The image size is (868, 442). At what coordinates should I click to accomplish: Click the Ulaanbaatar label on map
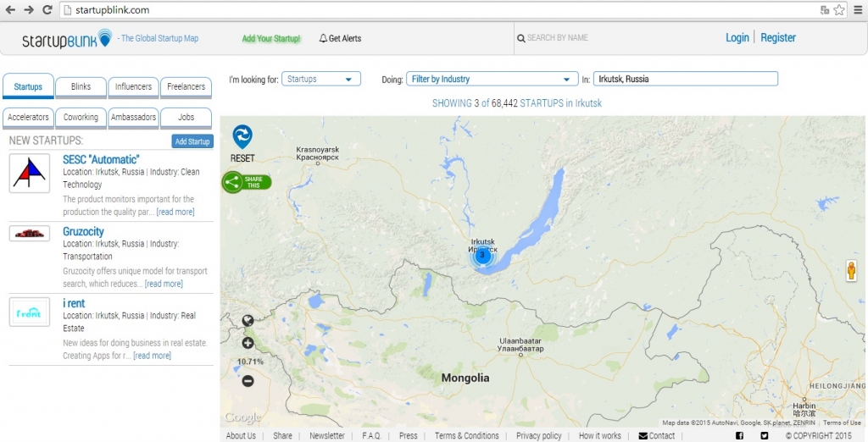click(520, 345)
